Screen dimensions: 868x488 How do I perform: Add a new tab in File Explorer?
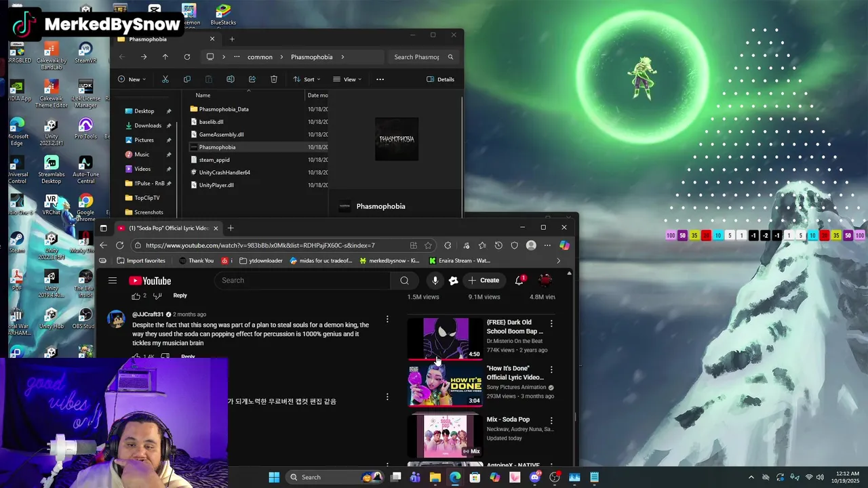pyautogui.click(x=232, y=39)
